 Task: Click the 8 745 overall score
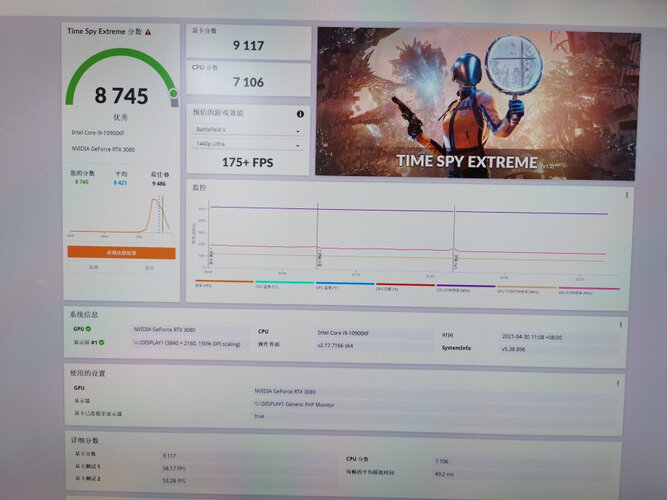point(121,95)
